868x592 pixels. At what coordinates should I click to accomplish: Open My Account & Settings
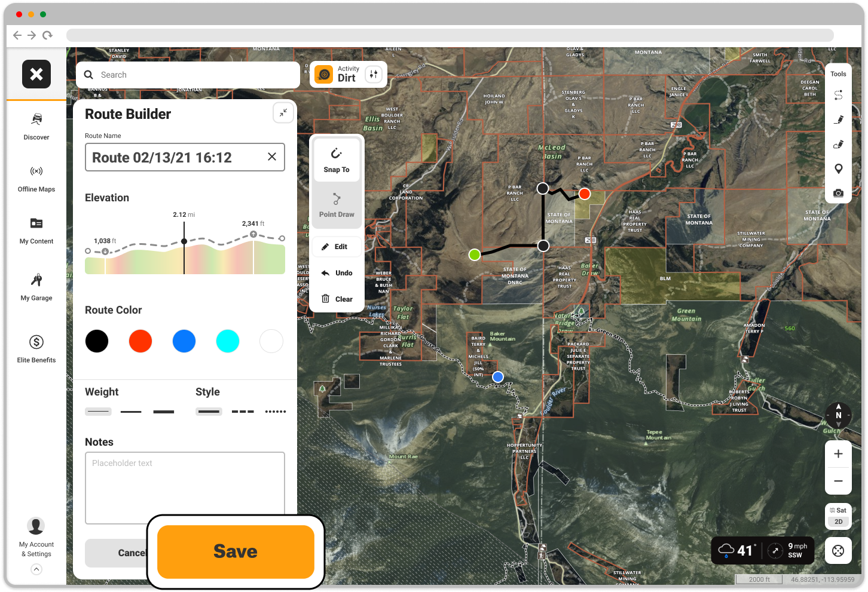36,537
